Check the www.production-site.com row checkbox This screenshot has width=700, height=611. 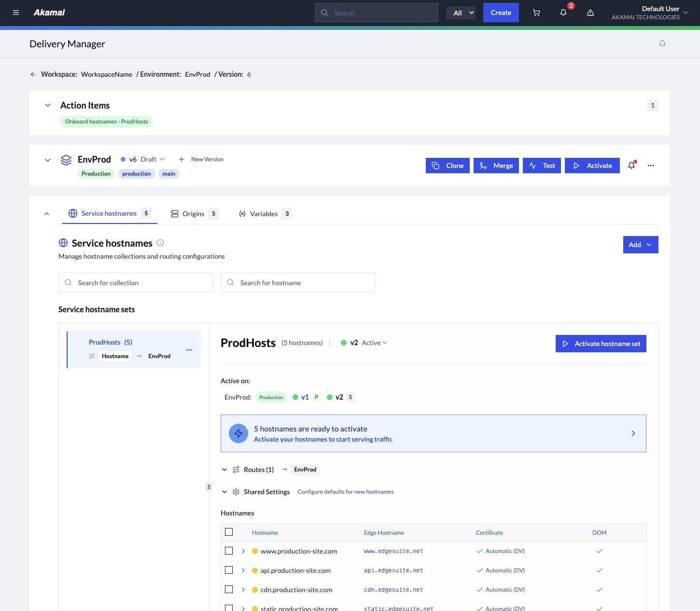coord(229,551)
